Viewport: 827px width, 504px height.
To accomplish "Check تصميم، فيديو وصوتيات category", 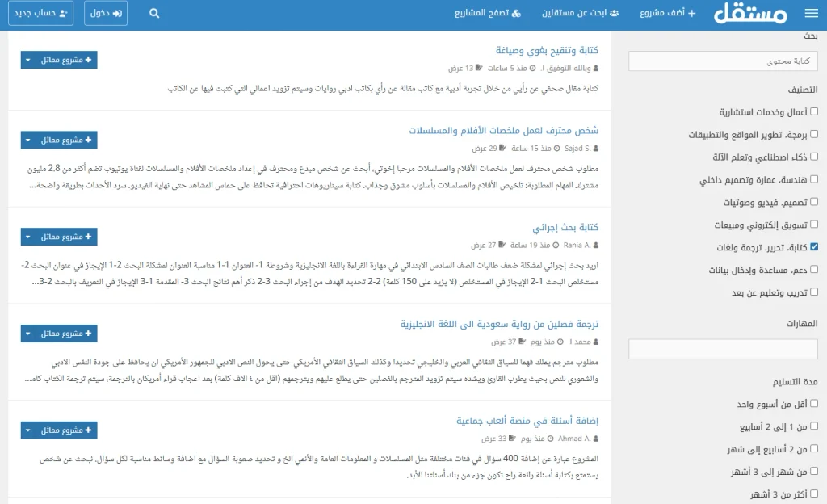I will 814,201.
